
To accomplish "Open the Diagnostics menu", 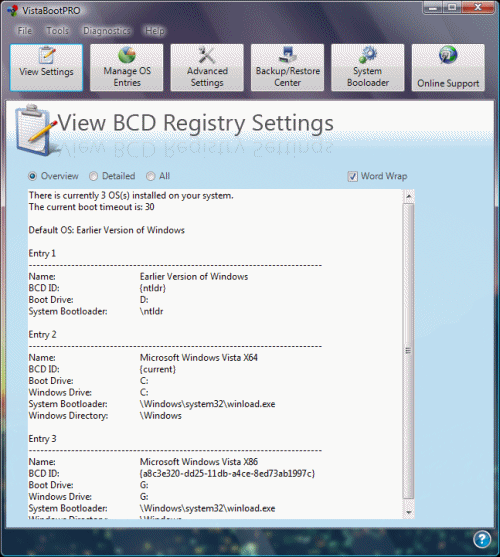I will point(107,31).
